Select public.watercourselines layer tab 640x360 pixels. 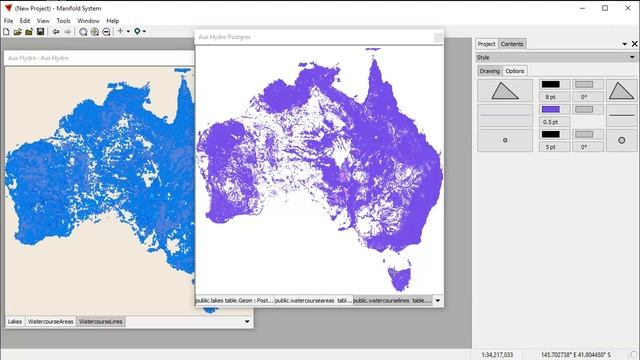pyautogui.click(x=392, y=300)
